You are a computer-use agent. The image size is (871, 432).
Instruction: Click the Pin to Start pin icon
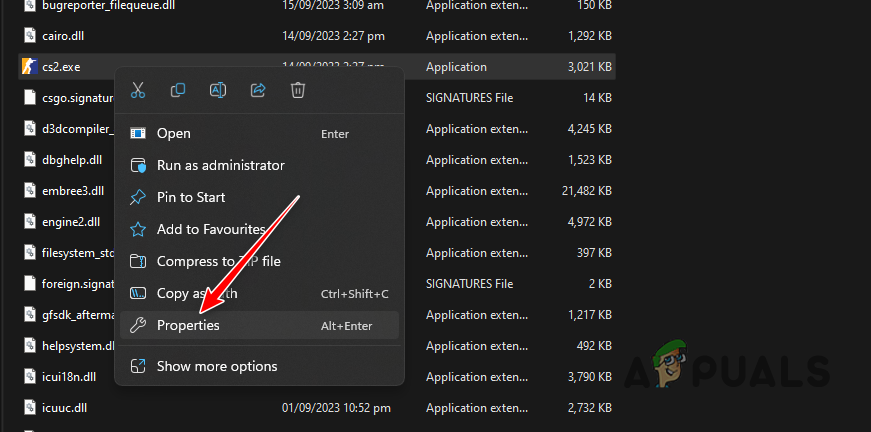(x=137, y=198)
